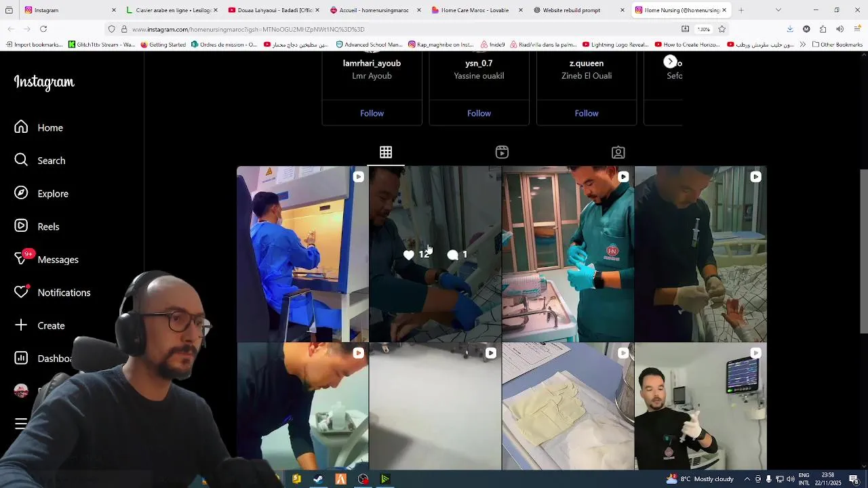Screen dimensions: 868x488
Task: Open reel of nurse in teal scrubs at sink
Action: [568, 254]
